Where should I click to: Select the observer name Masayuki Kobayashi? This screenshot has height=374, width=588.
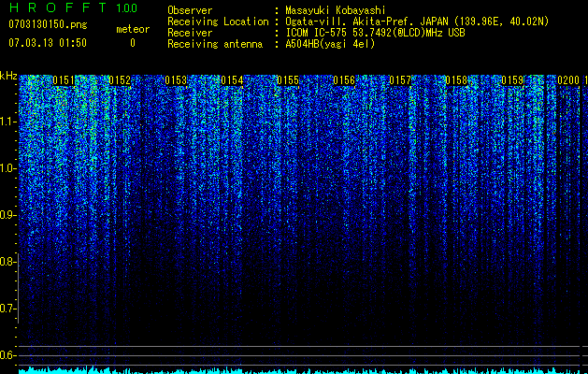tap(336, 10)
